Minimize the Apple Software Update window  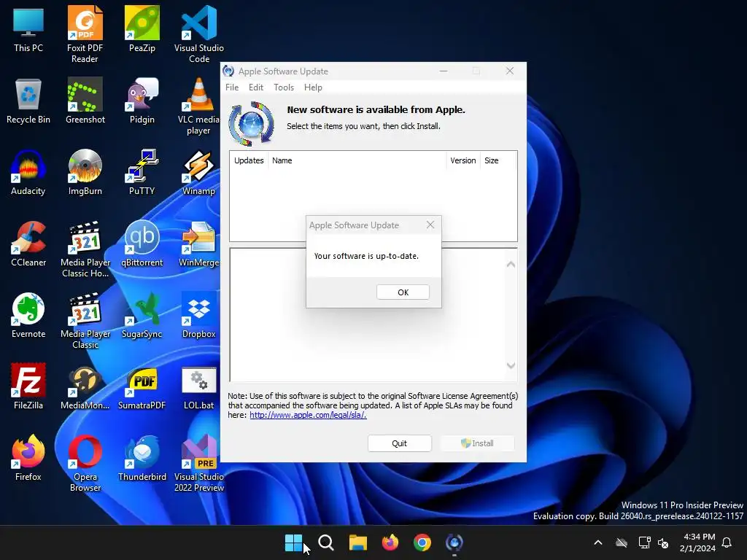[444, 71]
